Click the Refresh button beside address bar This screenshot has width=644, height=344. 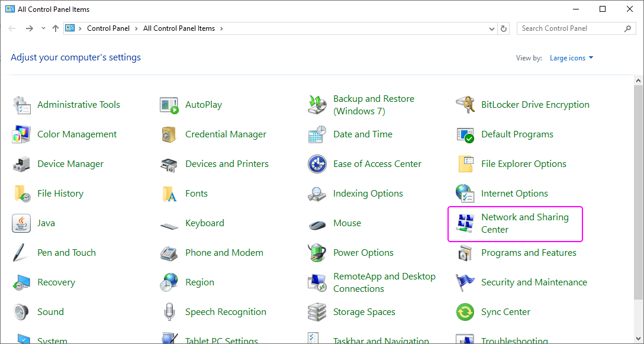click(x=504, y=28)
